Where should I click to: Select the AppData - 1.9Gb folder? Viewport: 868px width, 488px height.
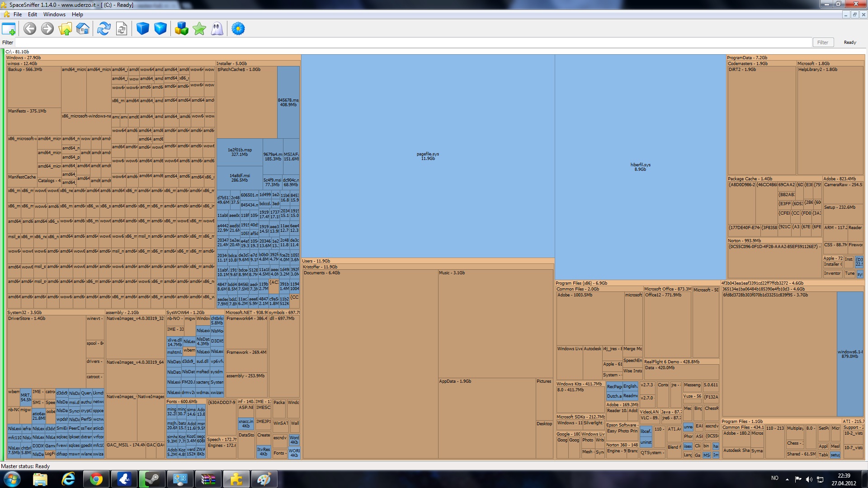tap(486, 418)
